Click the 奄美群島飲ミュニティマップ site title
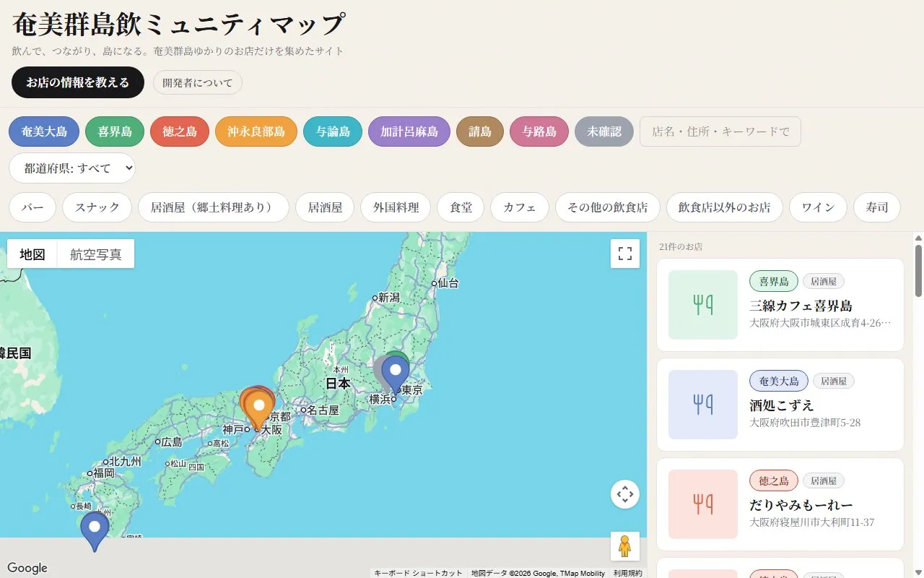Screen dimensions: 924x578 coord(178,25)
